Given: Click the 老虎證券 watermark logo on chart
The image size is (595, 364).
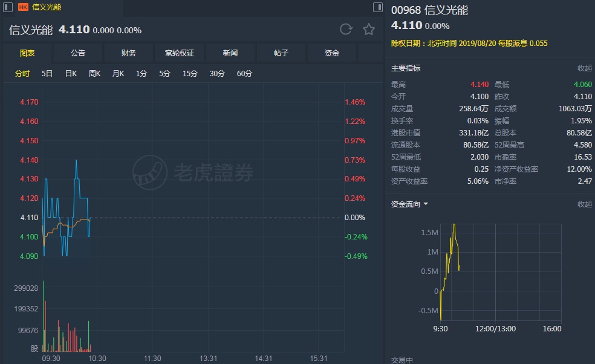Looking at the screenshot, I should pos(193,172).
